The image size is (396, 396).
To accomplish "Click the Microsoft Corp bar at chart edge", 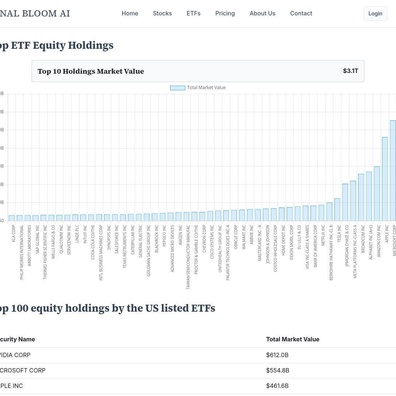I will click(x=393, y=170).
